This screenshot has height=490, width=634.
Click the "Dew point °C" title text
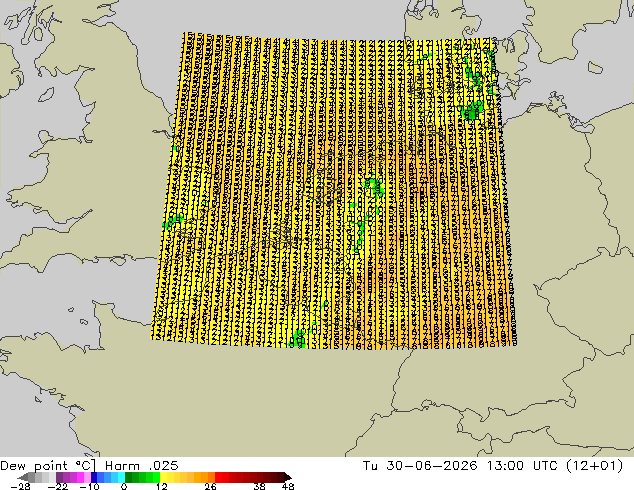point(48,466)
